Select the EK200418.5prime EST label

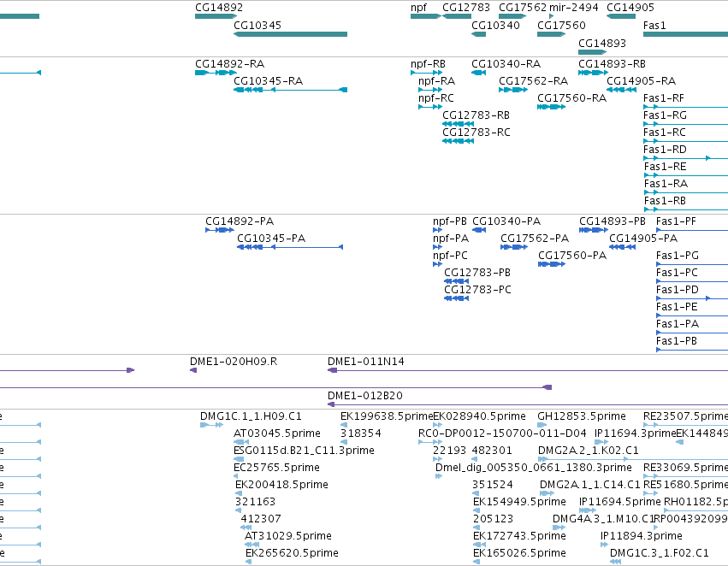(281, 486)
